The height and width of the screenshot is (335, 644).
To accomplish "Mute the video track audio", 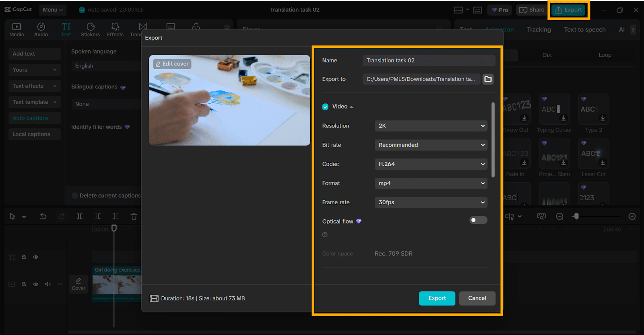I will click(x=48, y=284).
